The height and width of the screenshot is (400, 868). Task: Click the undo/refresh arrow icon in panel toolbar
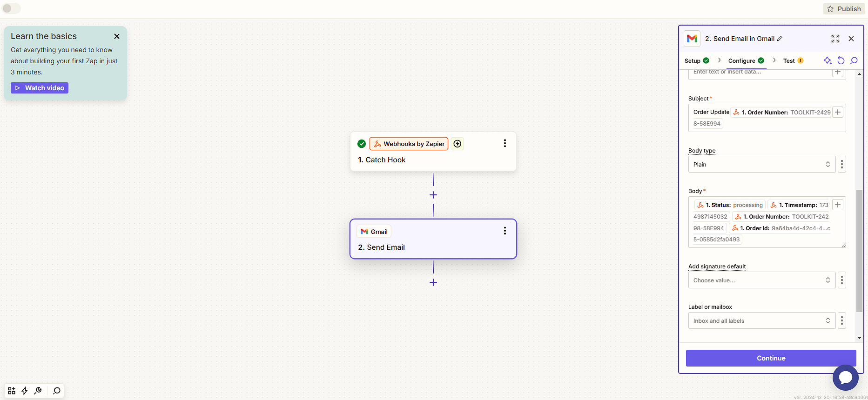(841, 60)
